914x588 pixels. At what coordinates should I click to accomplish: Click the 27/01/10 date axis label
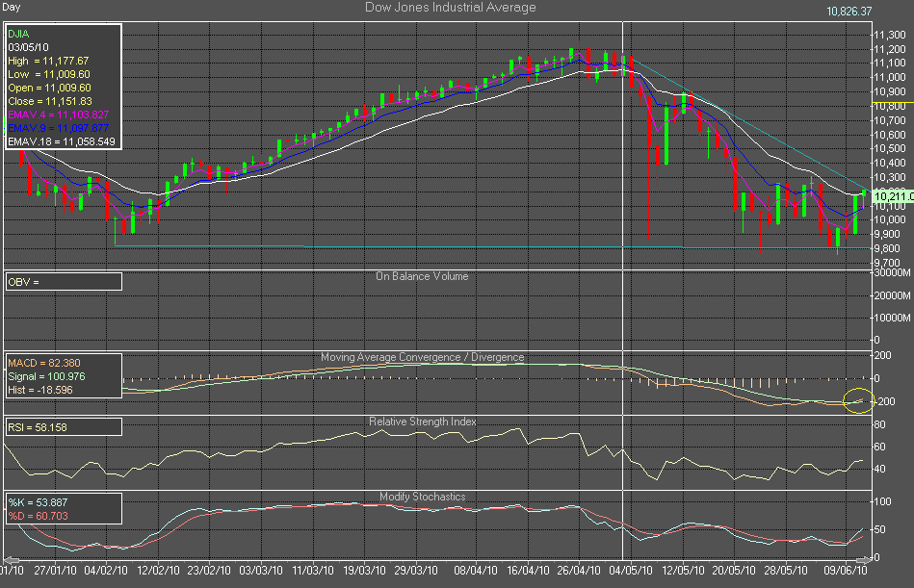coord(55,571)
